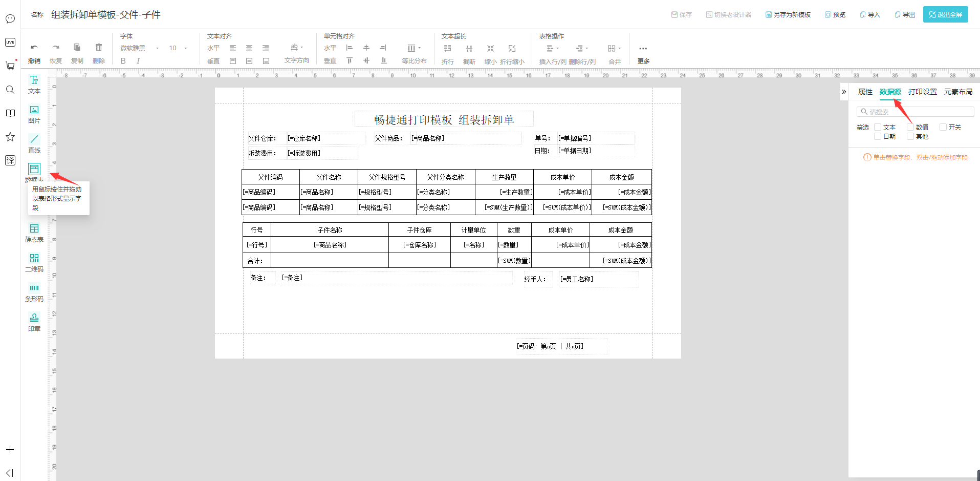Align text vertically to the top
The image size is (980, 481).
[x=233, y=61]
